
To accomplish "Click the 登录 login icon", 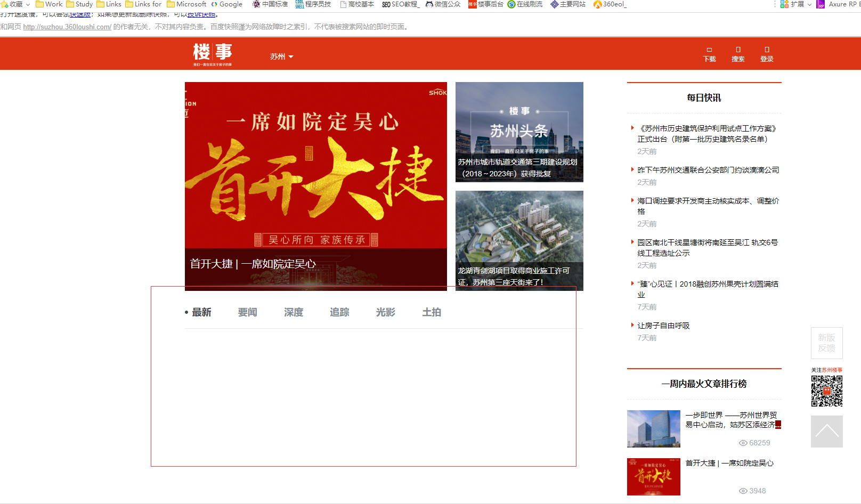I will click(x=767, y=54).
